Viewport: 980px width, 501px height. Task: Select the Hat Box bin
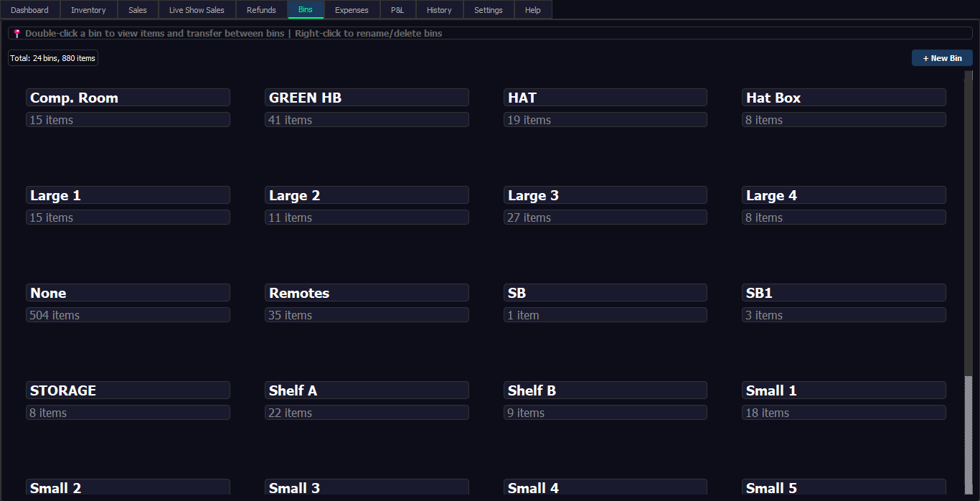tap(844, 98)
